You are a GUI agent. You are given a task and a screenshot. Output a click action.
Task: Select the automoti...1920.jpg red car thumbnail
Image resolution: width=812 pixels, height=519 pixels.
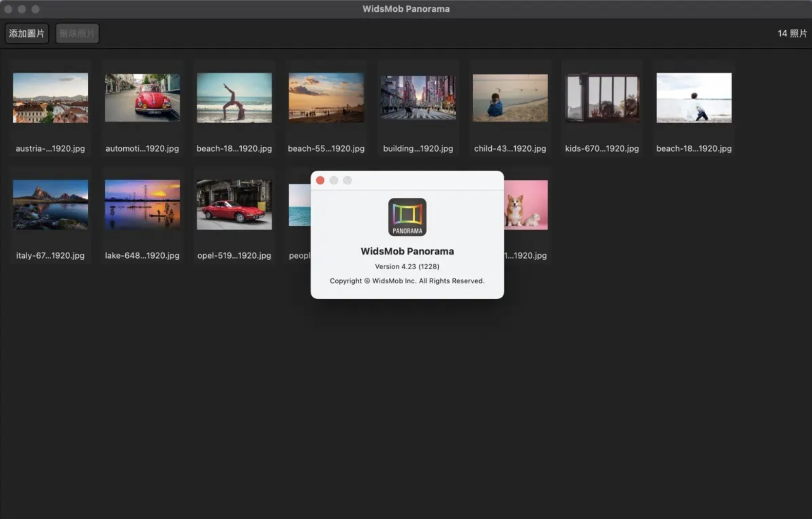[142, 98]
